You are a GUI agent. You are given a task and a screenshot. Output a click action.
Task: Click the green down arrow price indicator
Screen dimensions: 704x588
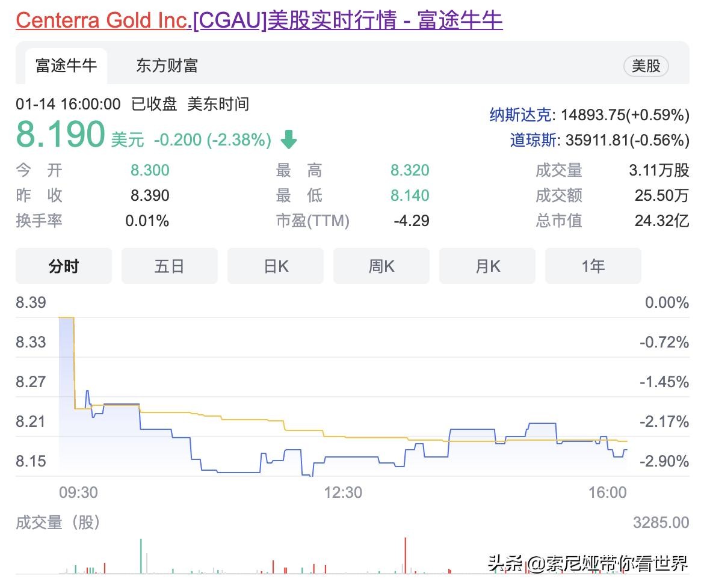[289, 139]
